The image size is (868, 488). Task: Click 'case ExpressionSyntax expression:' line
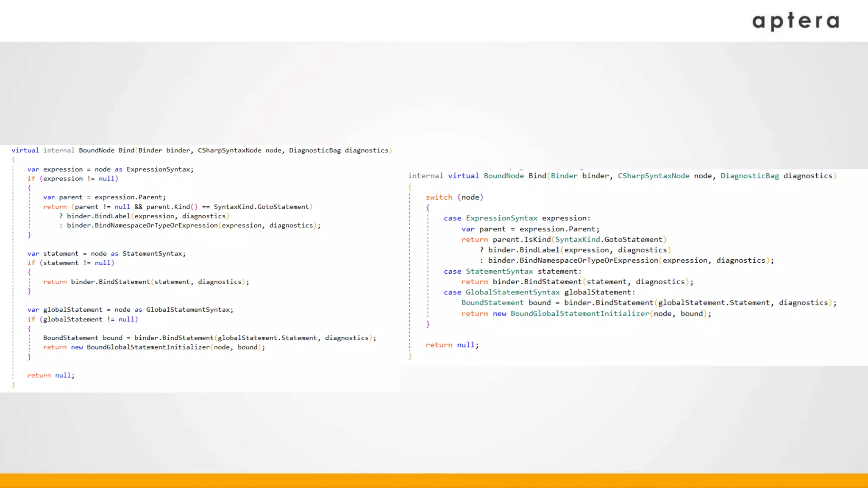coord(517,218)
